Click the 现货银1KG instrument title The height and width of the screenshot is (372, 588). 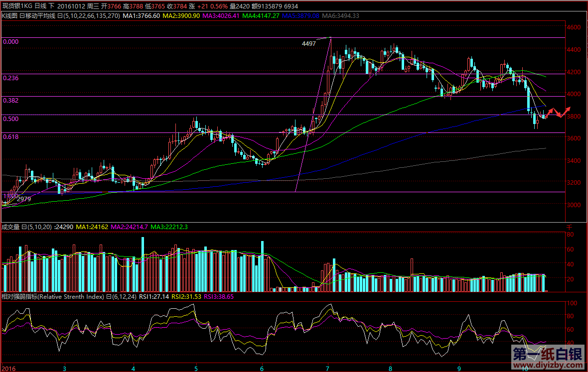16,6
